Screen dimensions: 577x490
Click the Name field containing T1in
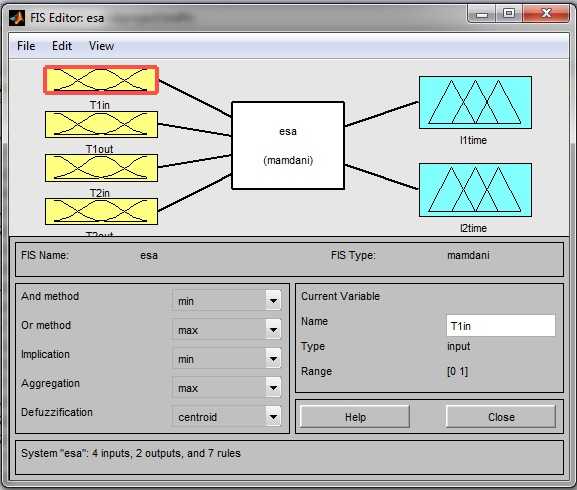[501, 326]
